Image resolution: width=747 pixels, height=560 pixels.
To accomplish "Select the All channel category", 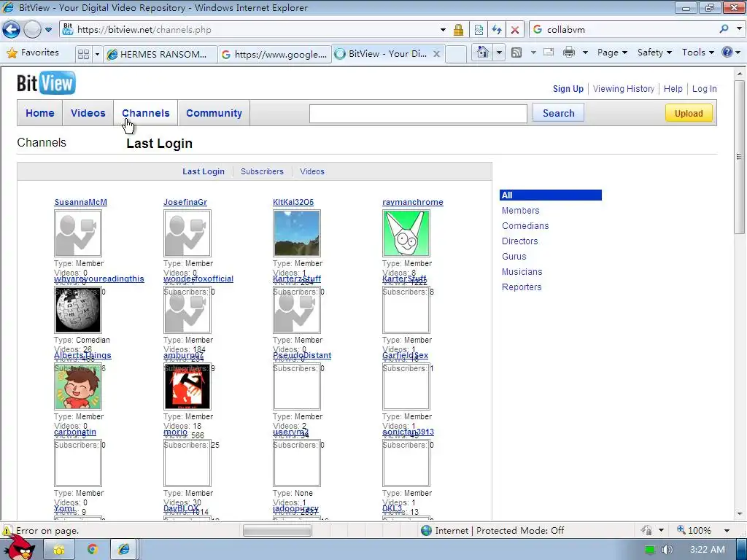I will click(551, 195).
